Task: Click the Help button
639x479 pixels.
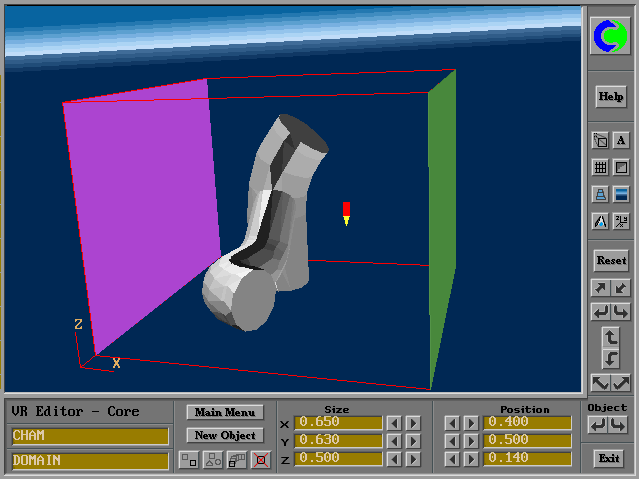Action: [611, 97]
